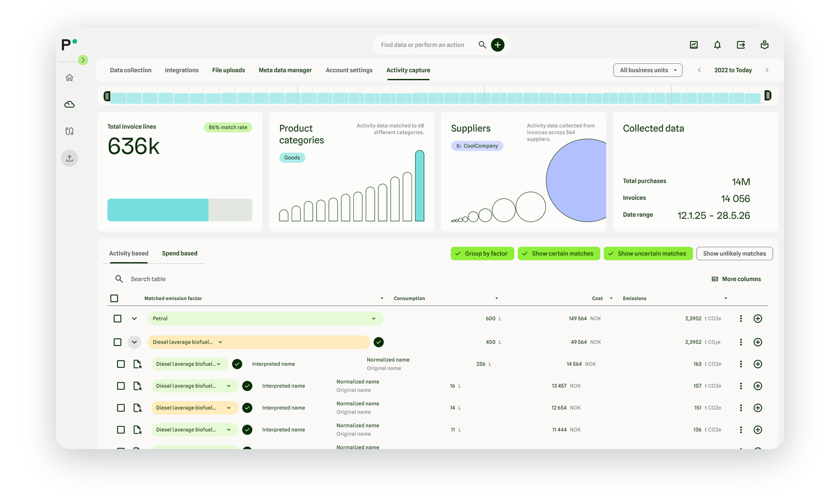Expand the sidebar with the green arrow

point(83,60)
